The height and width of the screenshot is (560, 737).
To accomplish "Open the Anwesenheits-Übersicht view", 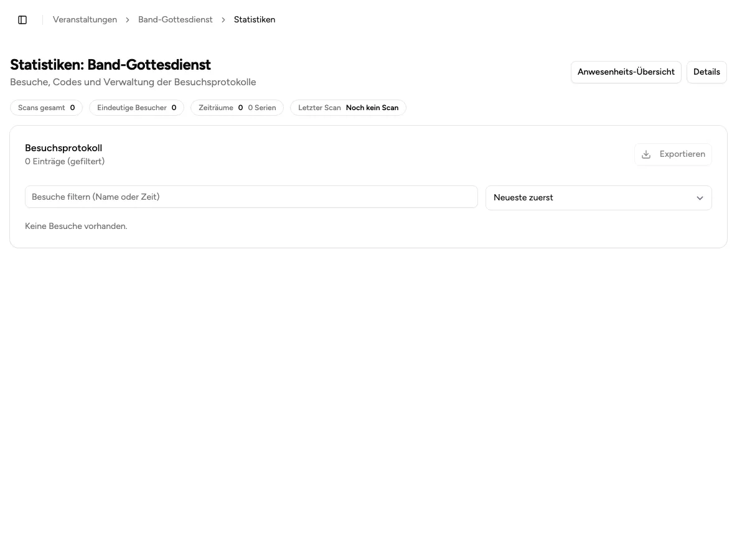I will click(x=626, y=72).
